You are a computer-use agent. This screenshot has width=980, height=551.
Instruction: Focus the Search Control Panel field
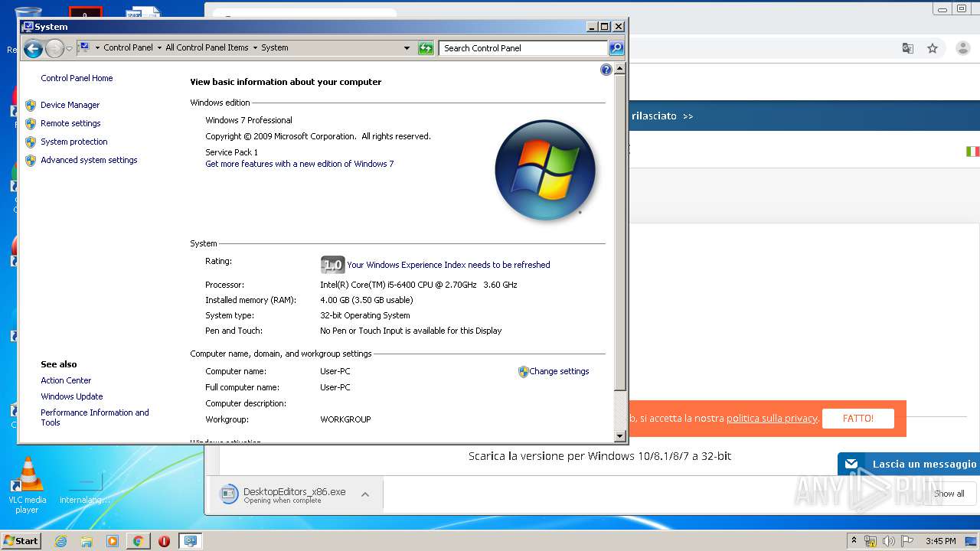524,48
